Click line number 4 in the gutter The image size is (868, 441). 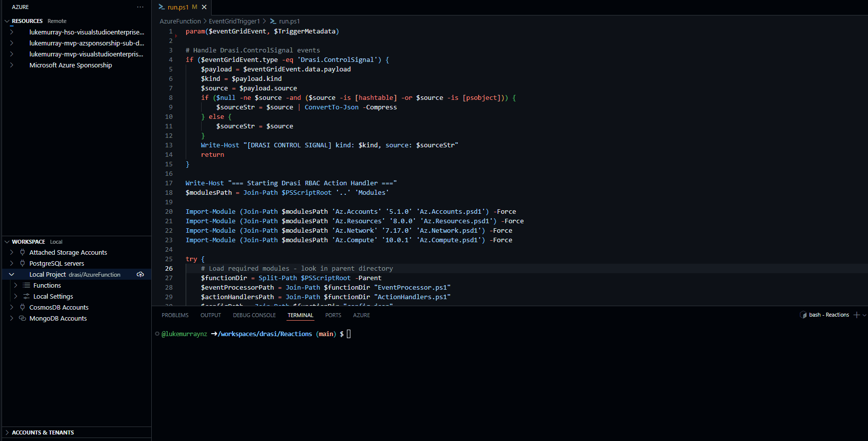click(171, 59)
